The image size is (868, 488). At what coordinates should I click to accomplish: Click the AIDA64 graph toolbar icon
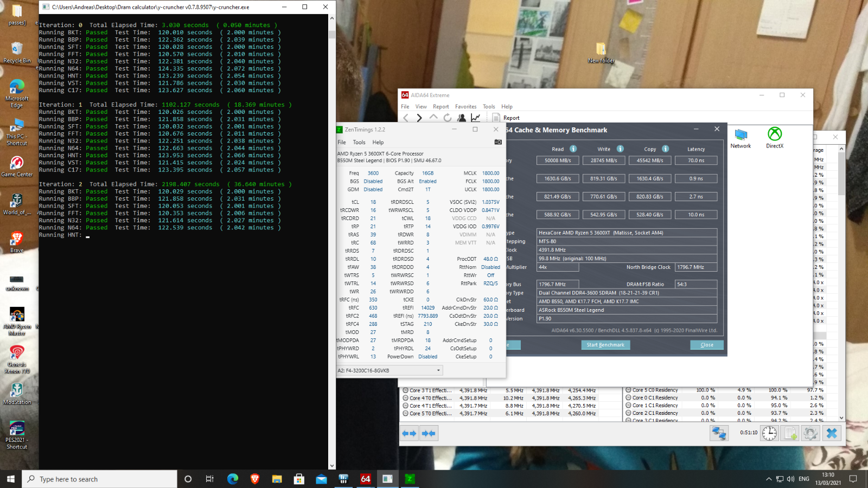pos(475,118)
